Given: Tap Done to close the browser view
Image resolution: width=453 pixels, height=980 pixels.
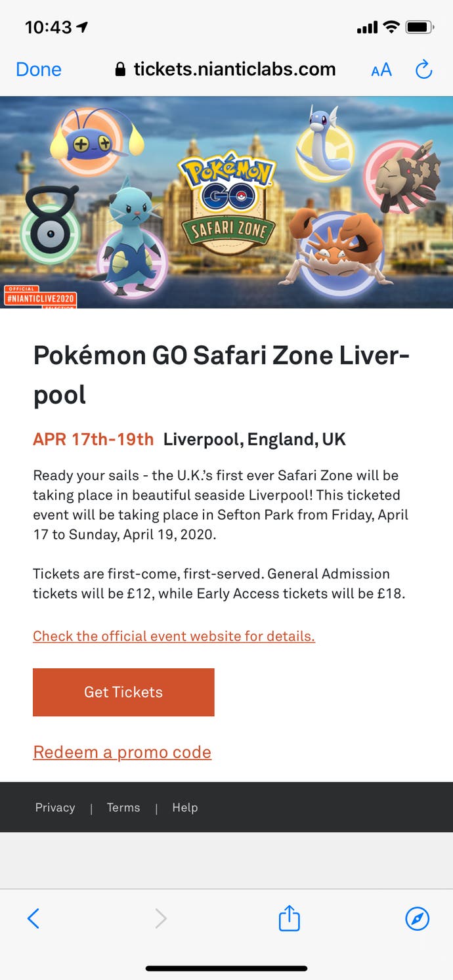Looking at the screenshot, I should [x=39, y=70].
